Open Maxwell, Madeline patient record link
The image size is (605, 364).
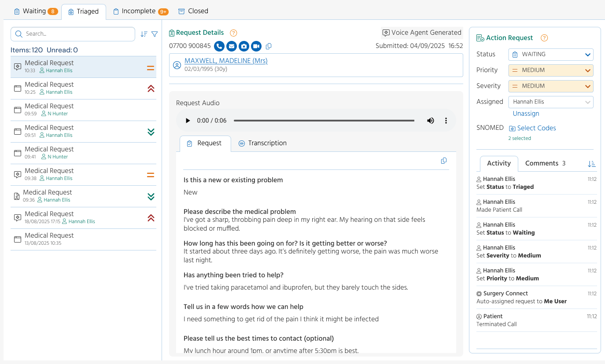tap(226, 61)
